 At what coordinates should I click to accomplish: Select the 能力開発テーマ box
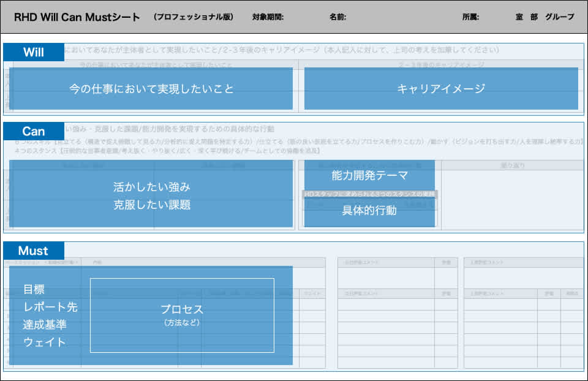coord(369,175)
